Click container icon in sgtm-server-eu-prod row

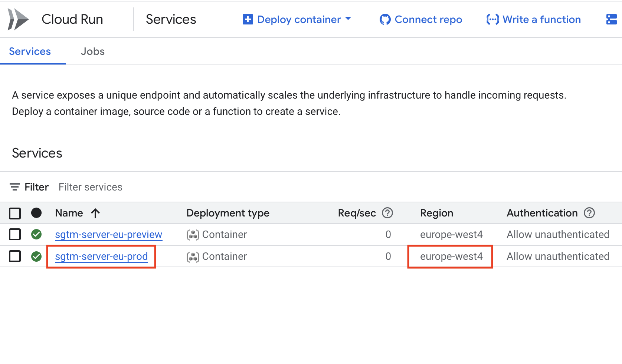coord(193,257)
